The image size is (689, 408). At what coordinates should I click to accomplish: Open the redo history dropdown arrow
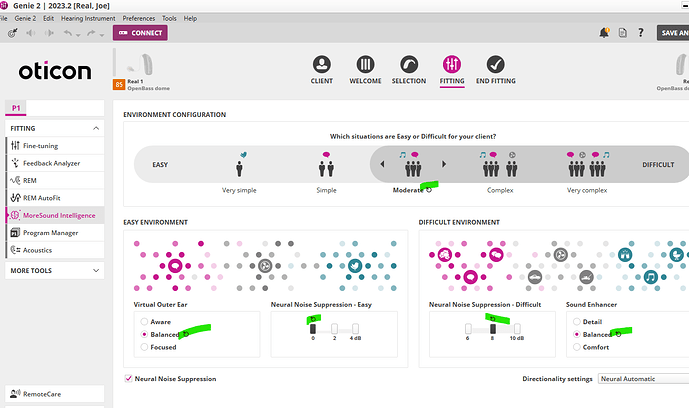pyautogui.click(x=102, y=35)
